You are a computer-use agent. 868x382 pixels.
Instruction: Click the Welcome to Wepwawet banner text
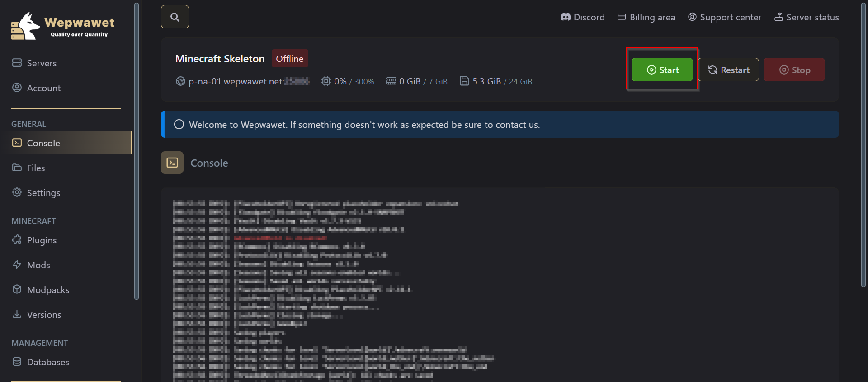(x=364, y=125)
